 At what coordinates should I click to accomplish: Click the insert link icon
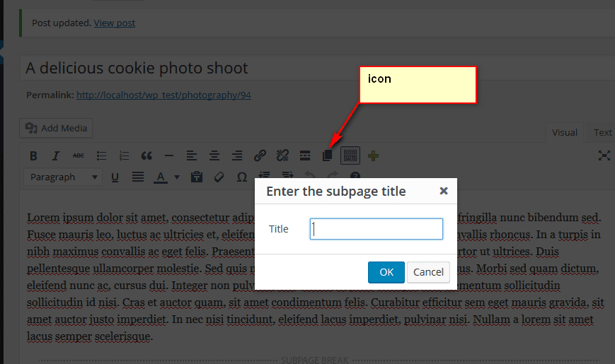pyautogui.click(x=260, y=155)
